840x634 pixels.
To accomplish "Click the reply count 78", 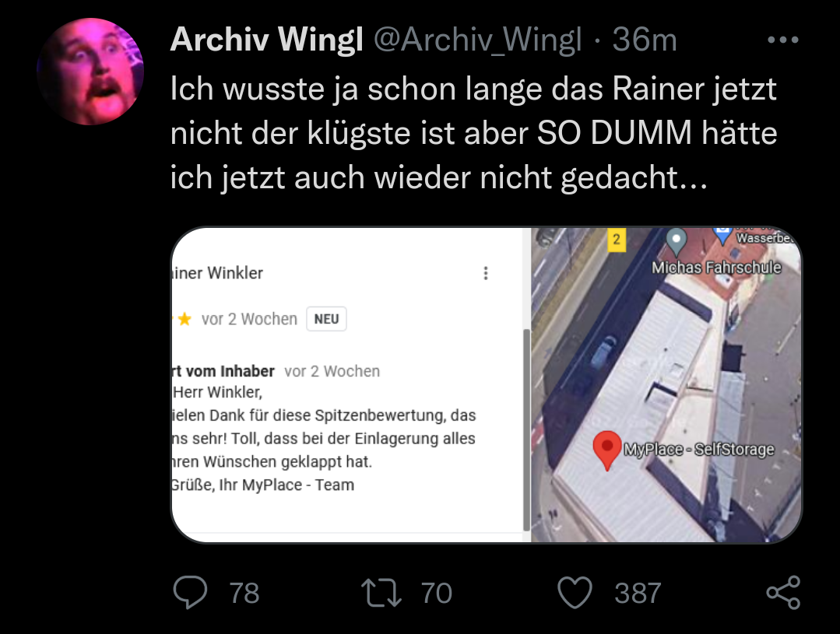I will (244, 594).
